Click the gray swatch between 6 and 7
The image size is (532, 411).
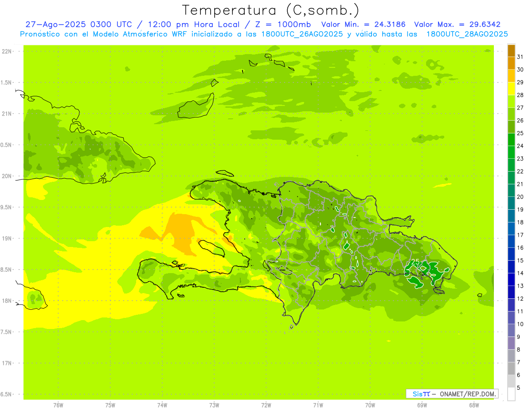[511, 369]
